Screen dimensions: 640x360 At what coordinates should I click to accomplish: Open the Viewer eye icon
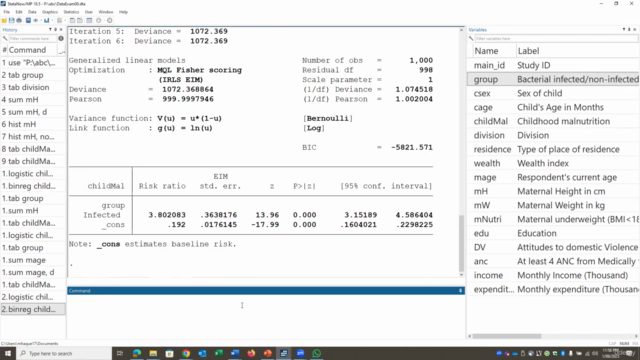(36, 20)
